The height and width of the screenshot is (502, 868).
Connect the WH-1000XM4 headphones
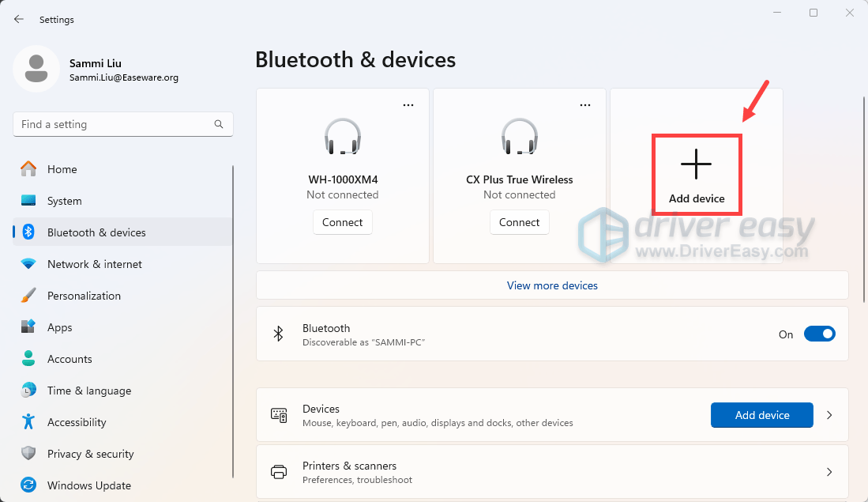click(x=342, y=222)
